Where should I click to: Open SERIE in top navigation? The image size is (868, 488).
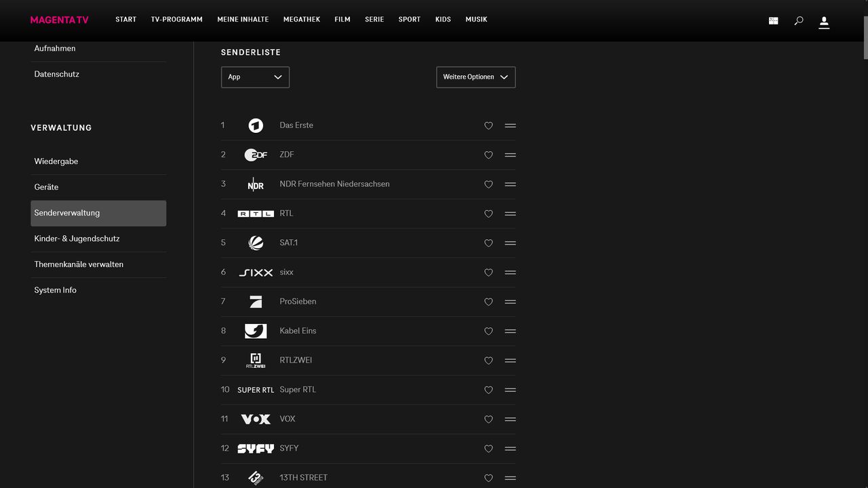click(374, 20)
